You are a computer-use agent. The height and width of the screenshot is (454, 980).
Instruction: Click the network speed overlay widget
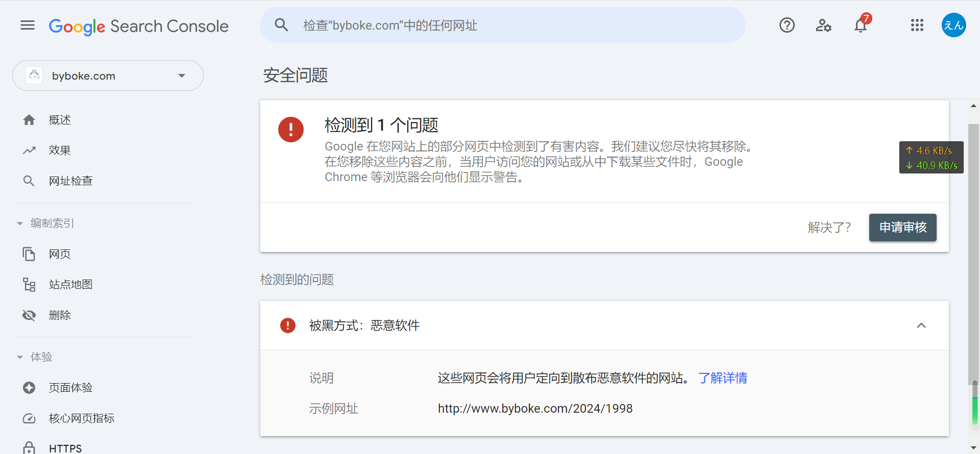point(932,158)
